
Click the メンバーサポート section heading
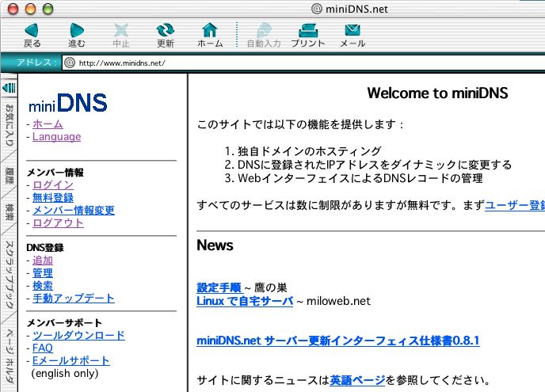[64, 323]
